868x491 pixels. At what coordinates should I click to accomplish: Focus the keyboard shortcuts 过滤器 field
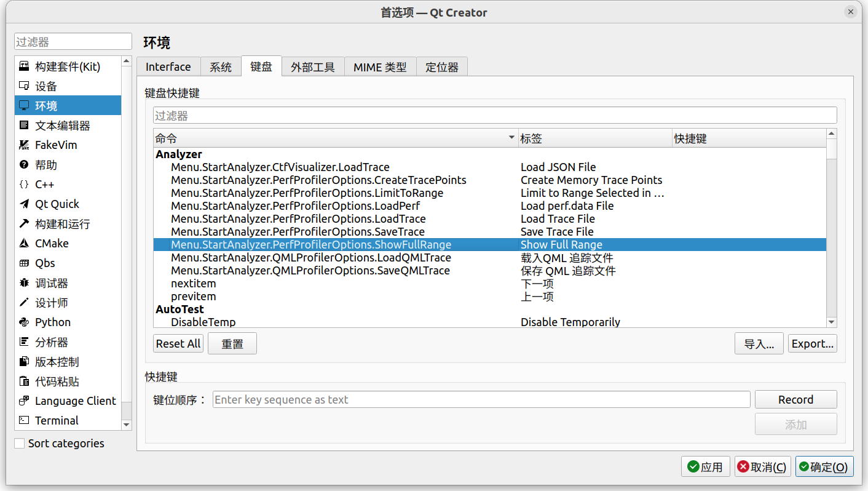495,115
